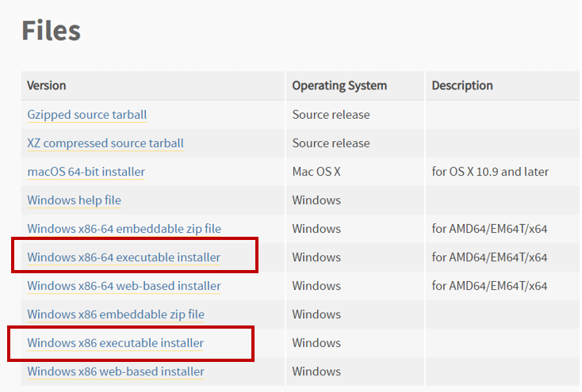This screenshot has width=582, height=392.
Task: Click 'for OS X 10.9 and later' text
Action: tap(490, 172)
